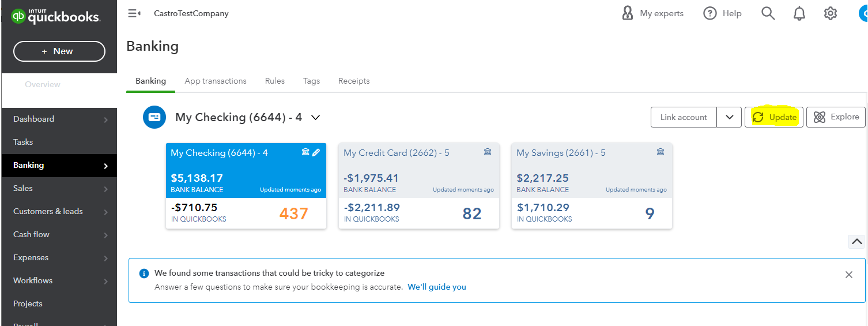This screenshot has height=326, width=868.
Task: Click the Help question mark icon
Action: tap(710, 13)
